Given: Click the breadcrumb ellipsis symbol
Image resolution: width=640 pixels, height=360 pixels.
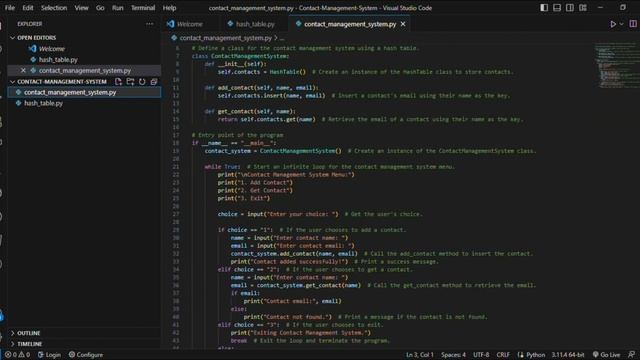Looking at the screenshot, I should [282, 38].
